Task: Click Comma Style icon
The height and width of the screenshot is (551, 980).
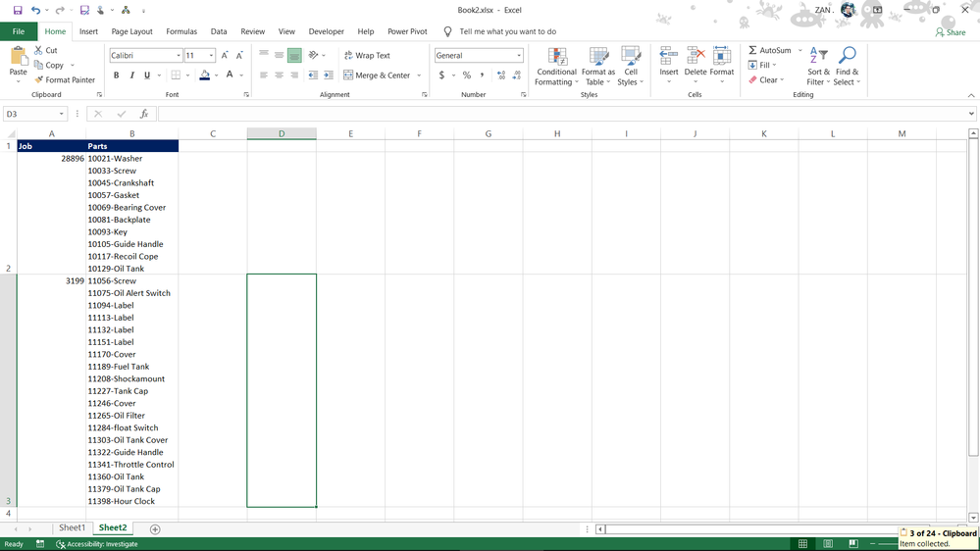Action: tap(482, 75)
